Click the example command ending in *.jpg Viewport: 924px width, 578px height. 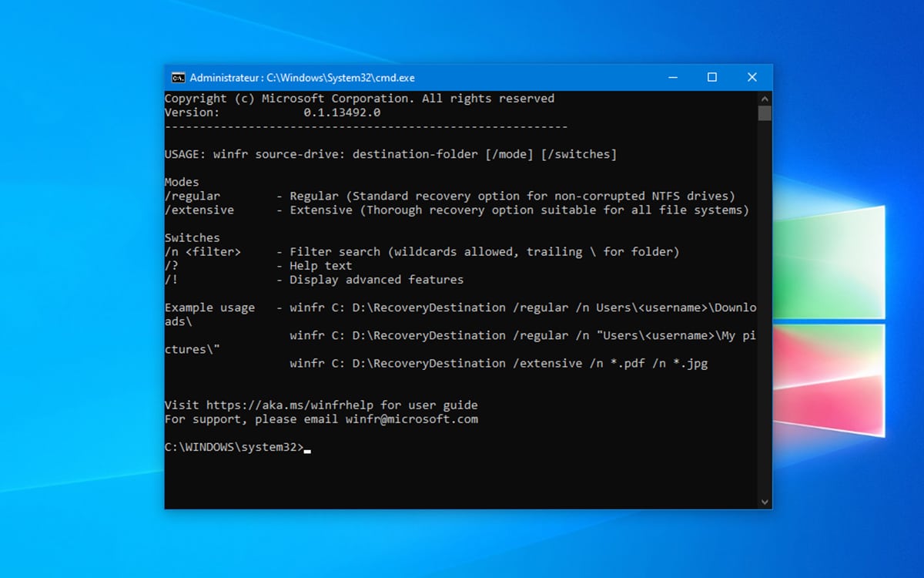pos(499,363)
